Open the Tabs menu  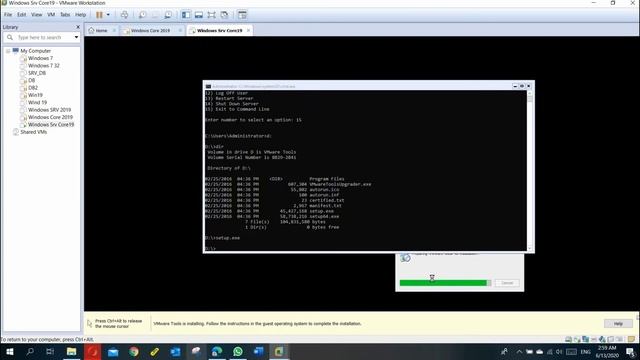tap(65, 15)
